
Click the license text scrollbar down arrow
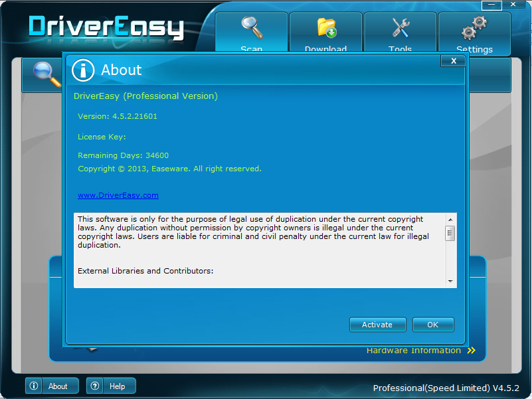pyautogui.click(x=450, y=281)
